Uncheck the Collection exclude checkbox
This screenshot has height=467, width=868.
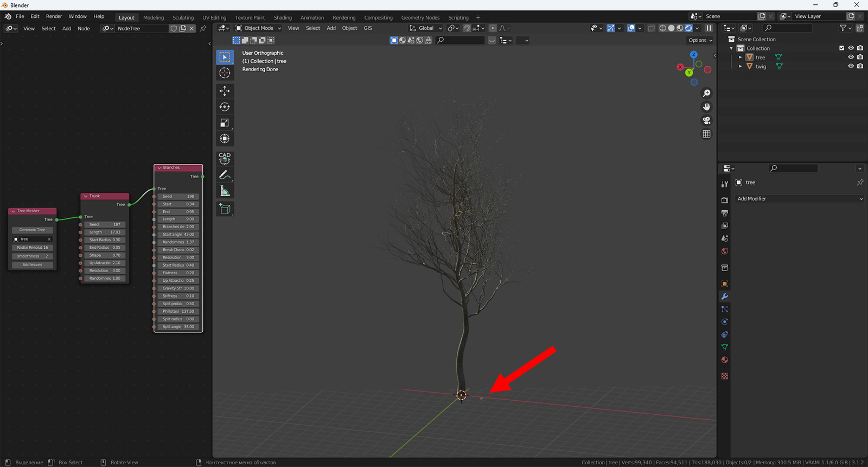click(841, 48)
